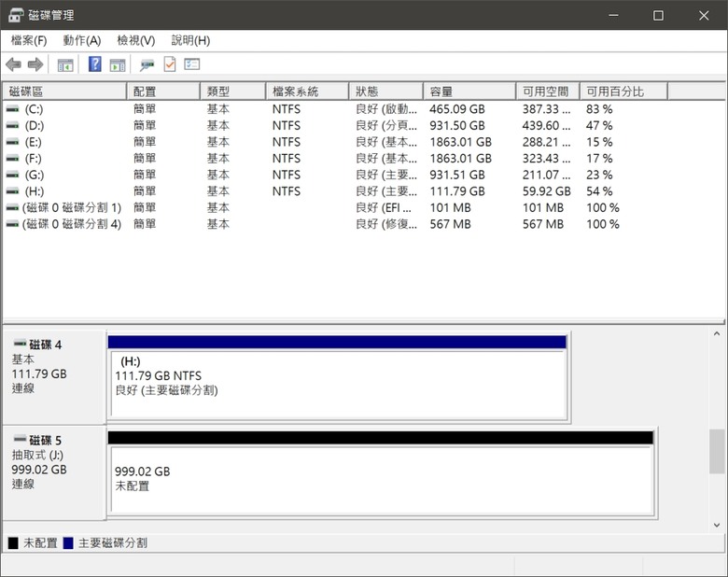Open Help via the blue question mark icon
This screenshot has width=728, height=577.
[x=94, y=64]
